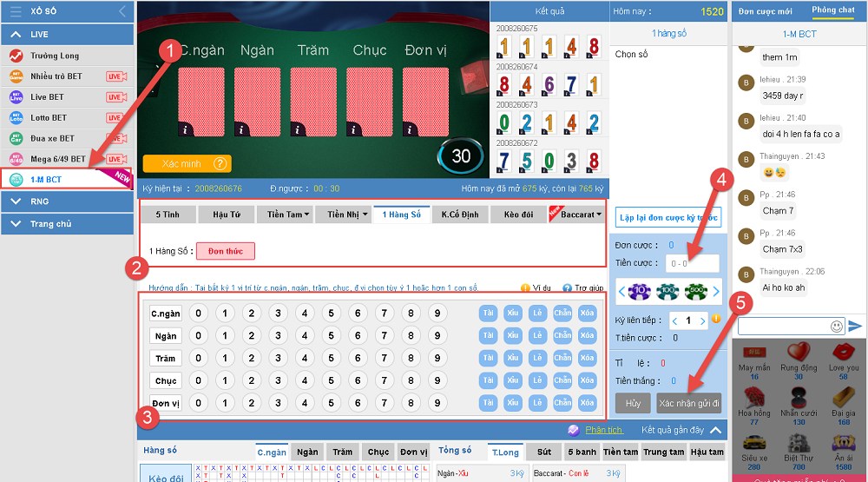
Task: Send the Nhẫn cưới ring gift
Action: (x=799, y=401)
